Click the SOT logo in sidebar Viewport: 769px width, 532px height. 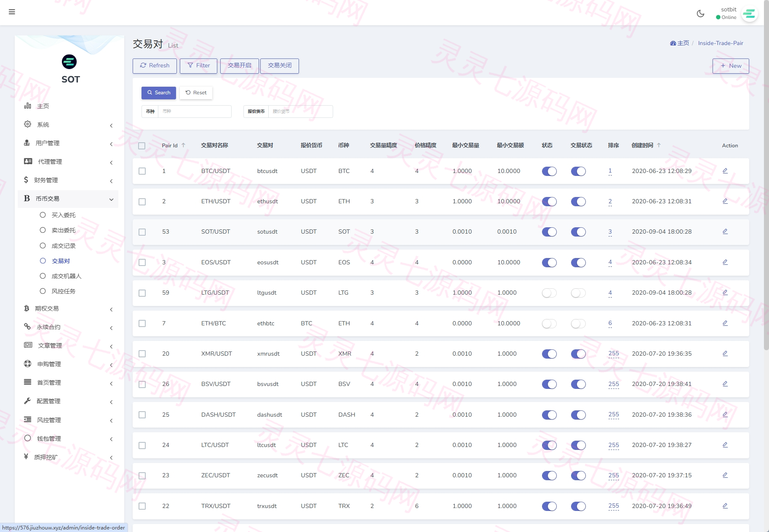[69, 62]
